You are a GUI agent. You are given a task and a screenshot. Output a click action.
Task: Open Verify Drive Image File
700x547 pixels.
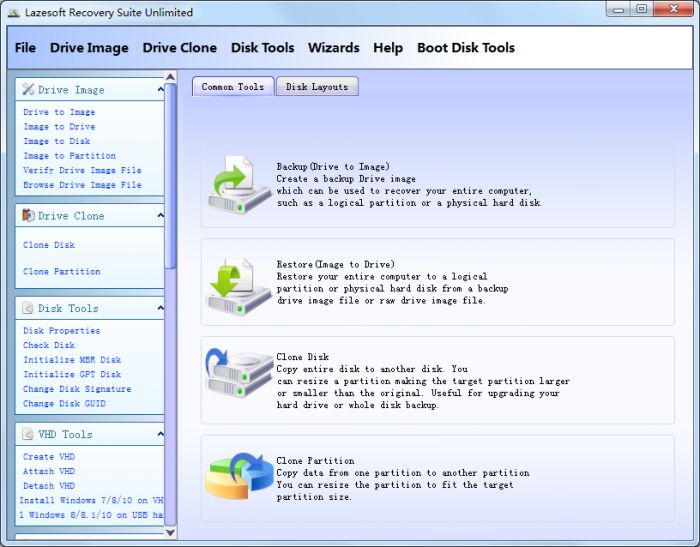click(x=82, y=170)
